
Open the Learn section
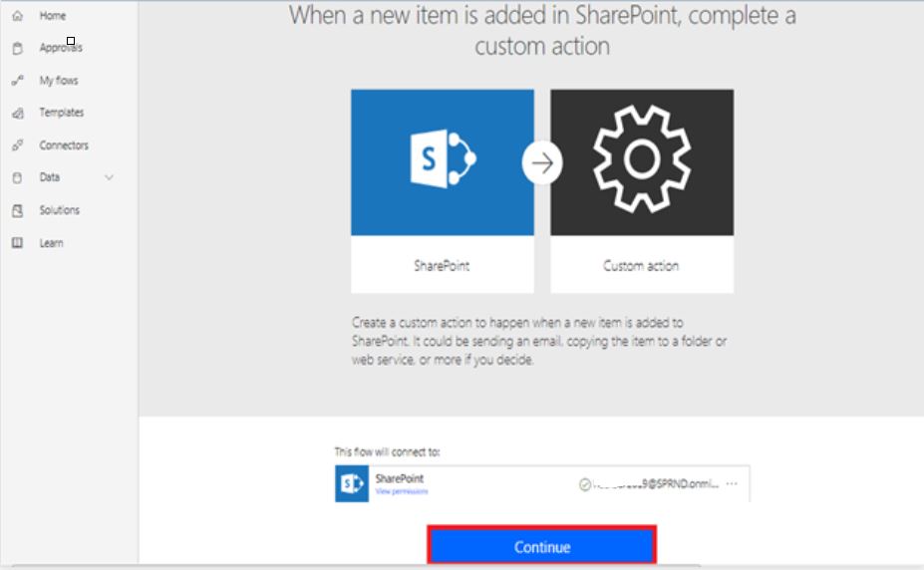[51, 243]
